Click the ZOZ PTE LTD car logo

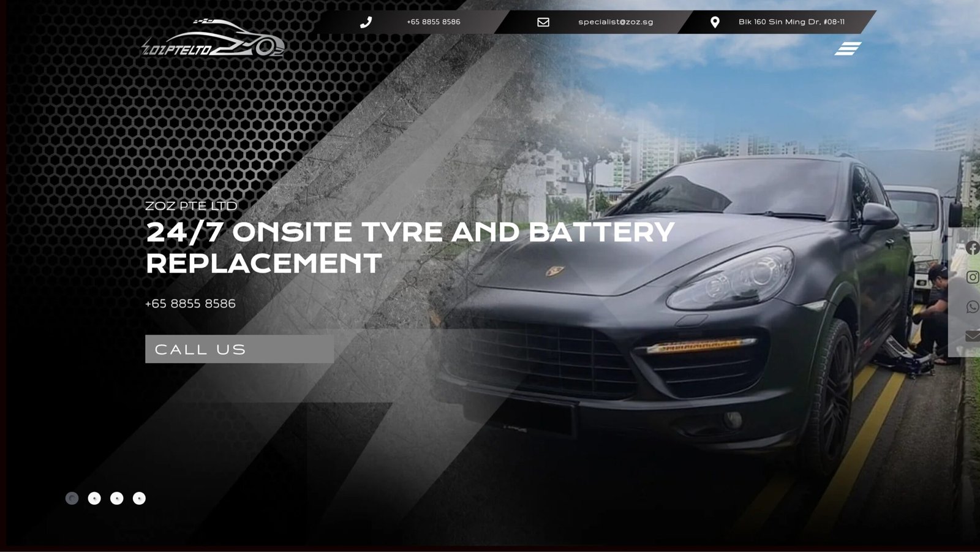[213, 39]
